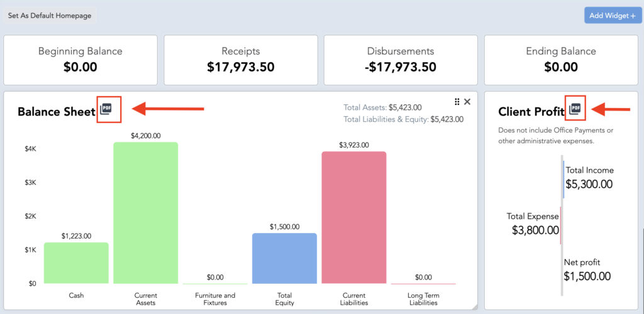Click the Furniture and Fixtures axis label
The image size is (644, 314).
click(x=215, y=299)
